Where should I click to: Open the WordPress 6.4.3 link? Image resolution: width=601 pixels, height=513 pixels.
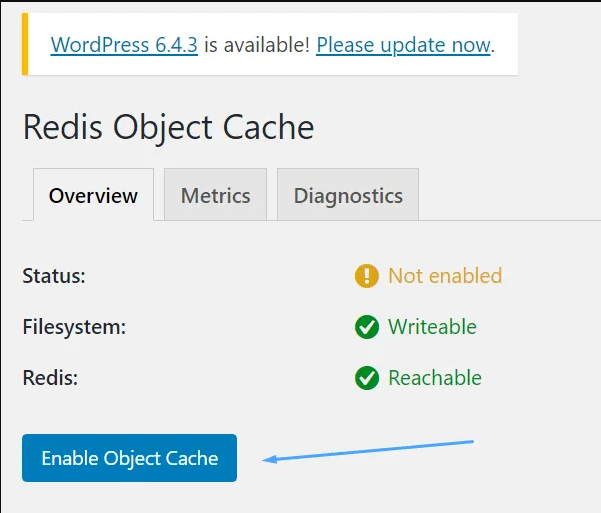click(x=124, y=45)
